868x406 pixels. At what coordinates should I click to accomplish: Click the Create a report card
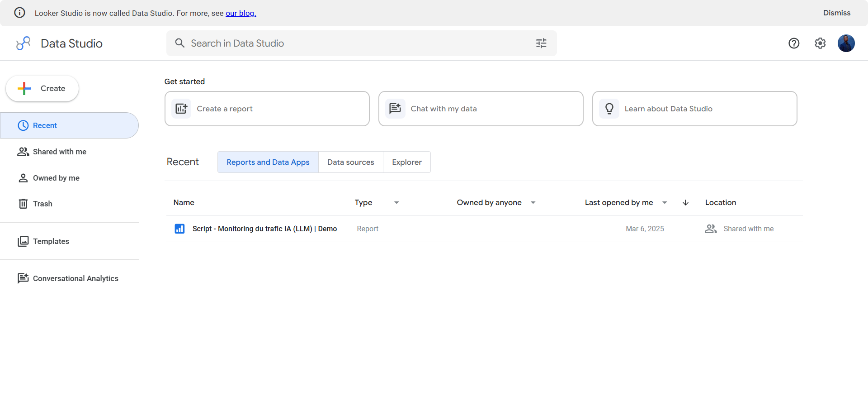[x=267, y=109]
